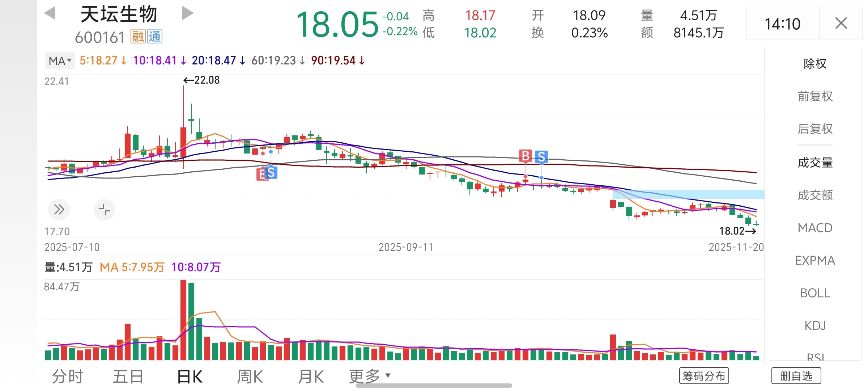Image resolution: width=868 pixels, height=391 pixels.
Task: Click the double-chevron expand chart icon
Action: coord(59,209)
